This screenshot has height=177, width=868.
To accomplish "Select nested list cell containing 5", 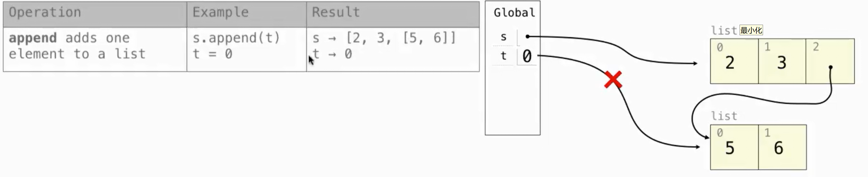I will tap(734, 147).
